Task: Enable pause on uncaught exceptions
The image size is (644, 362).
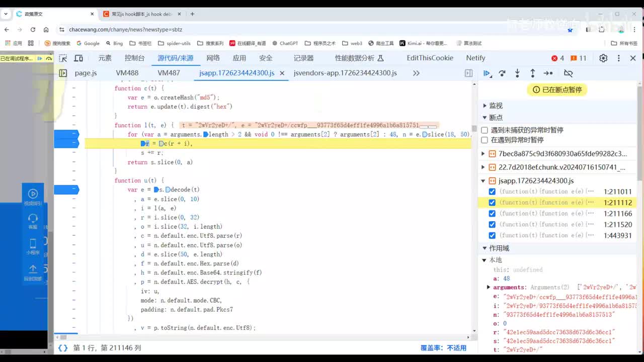Action: tap(485, 130)
